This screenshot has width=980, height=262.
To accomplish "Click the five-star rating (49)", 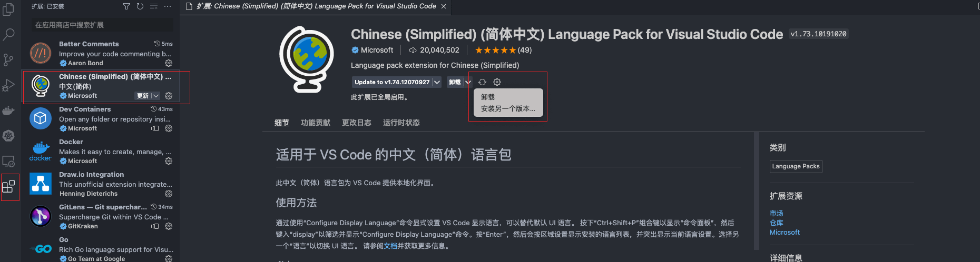I will point(503,50).
